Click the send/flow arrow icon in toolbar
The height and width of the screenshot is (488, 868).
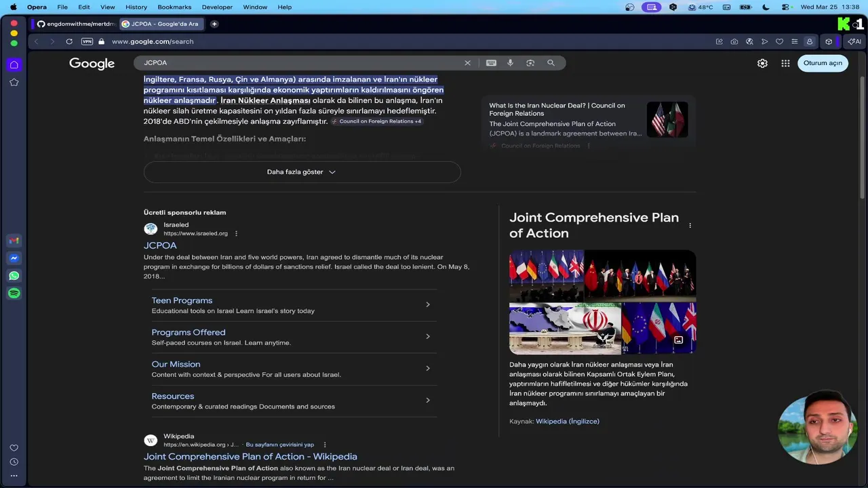764,41
